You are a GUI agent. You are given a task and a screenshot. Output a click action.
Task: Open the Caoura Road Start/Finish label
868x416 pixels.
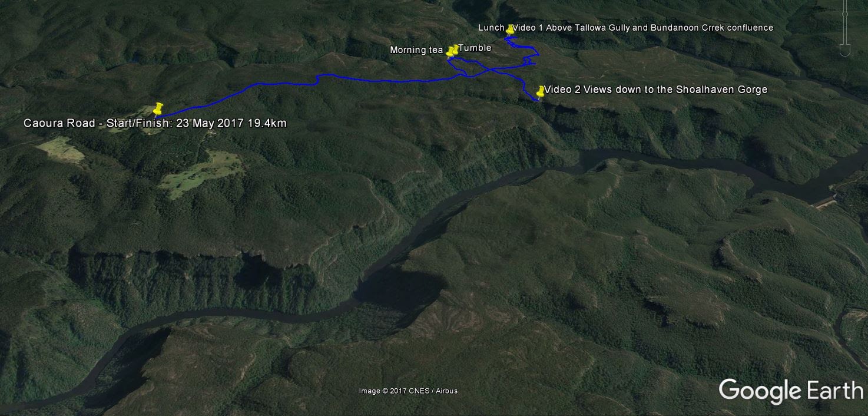155,123
